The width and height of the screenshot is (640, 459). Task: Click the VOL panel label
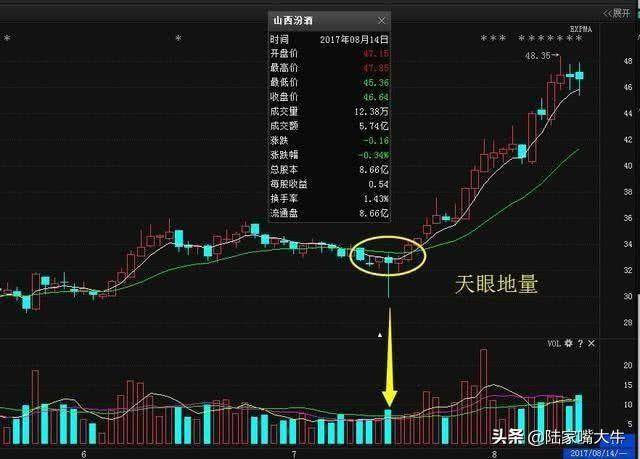pyautogui.click(x=554, y=344)
